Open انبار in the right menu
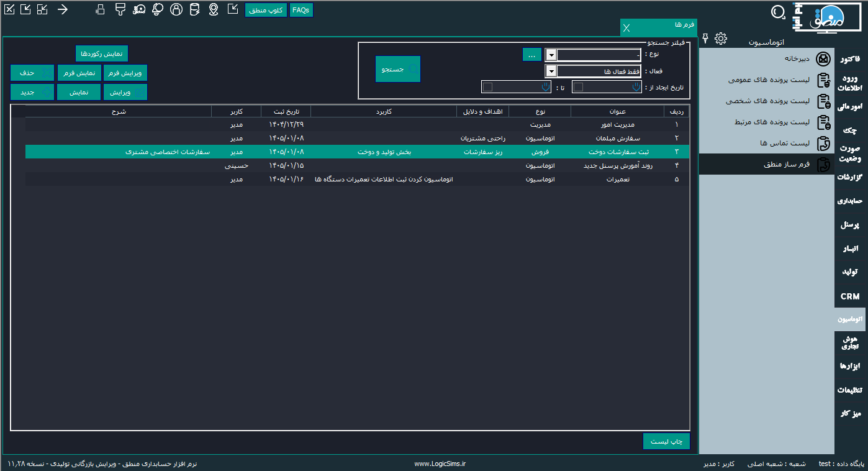 pos(849,249)
